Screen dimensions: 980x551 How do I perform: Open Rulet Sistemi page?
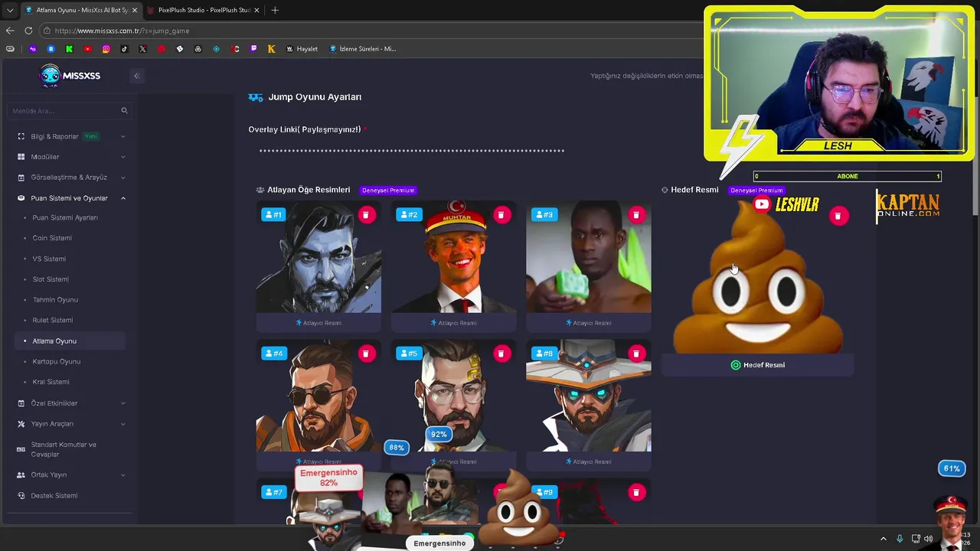tap(53, 320)
